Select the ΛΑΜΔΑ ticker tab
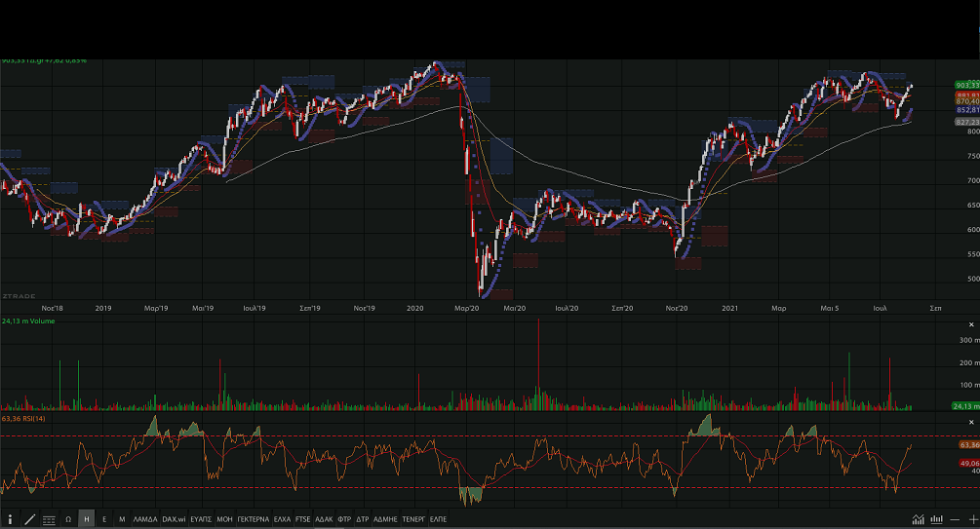 coord(144,520)
